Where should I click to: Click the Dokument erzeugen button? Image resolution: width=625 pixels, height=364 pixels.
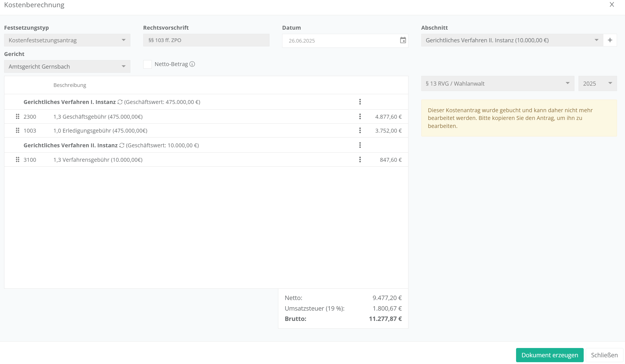pyautogui.click(x=549, y=355)
